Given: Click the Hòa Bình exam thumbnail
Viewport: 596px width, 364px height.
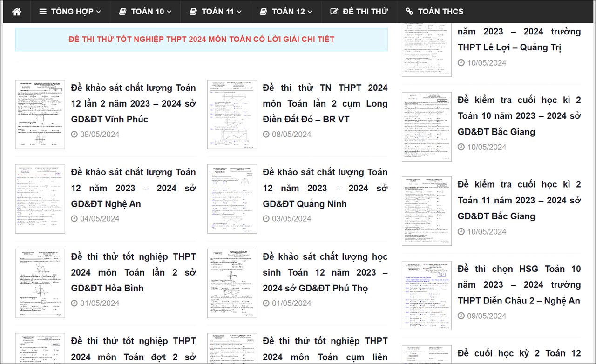Looking at the screenshot, I should point(40,283).
